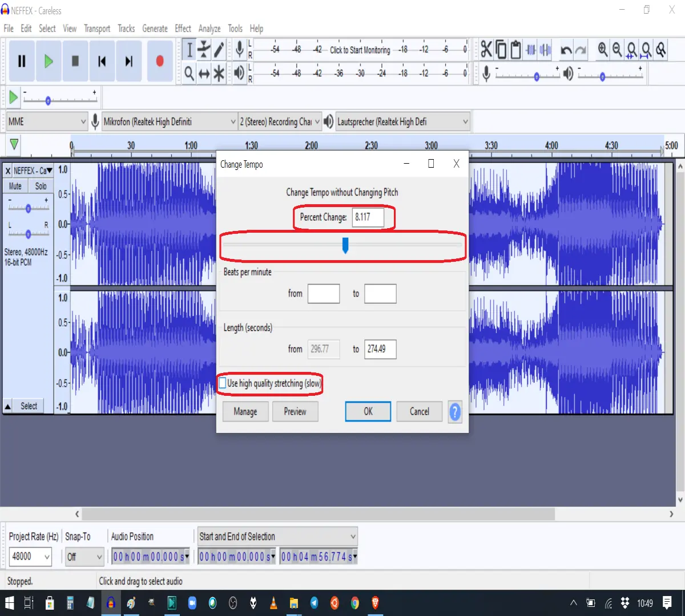The image size is (685, 616).
Task: Click the Trim audio icon
Action: tap(531, 50)
